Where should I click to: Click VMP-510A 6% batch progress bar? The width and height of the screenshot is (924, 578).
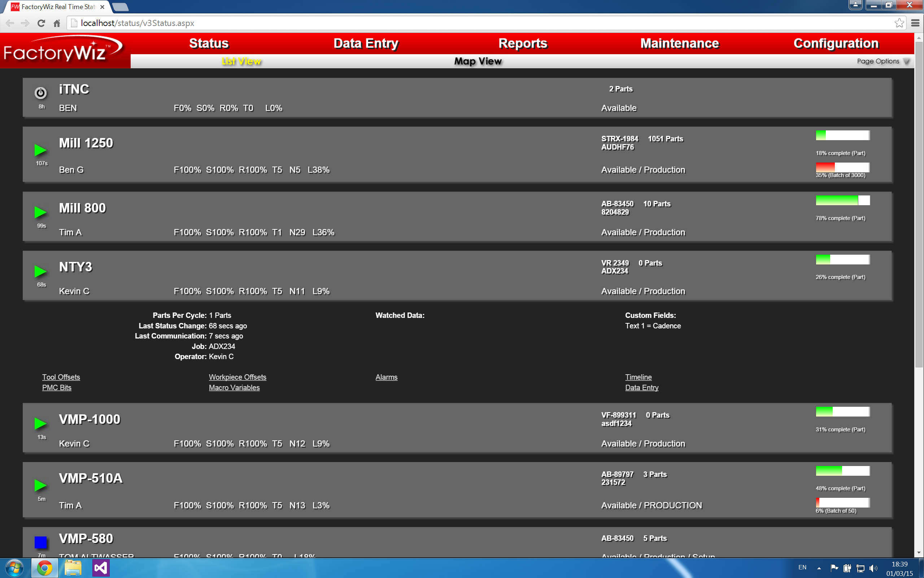[x=843, y=503]
